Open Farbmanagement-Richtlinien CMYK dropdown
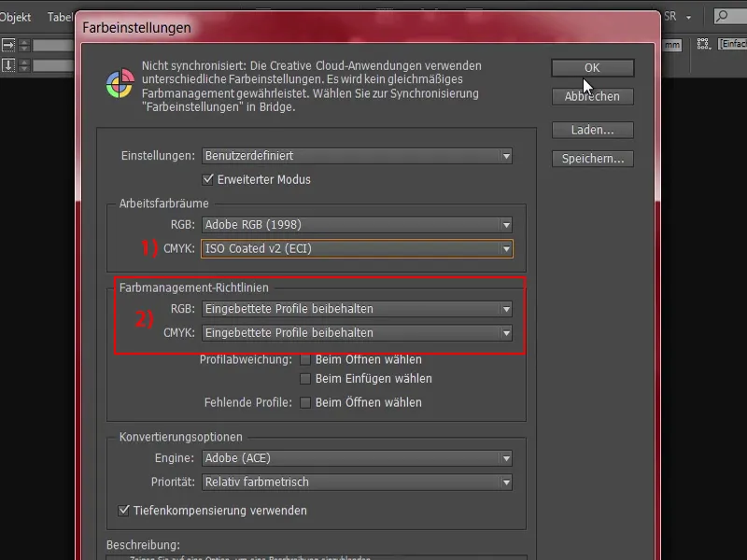 (357, 333)
